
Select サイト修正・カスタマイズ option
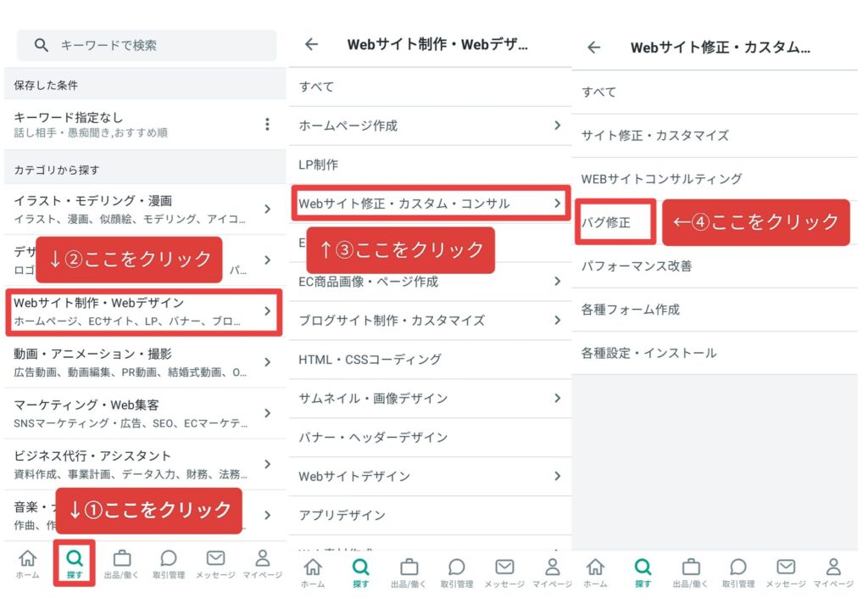pos(715,136)
